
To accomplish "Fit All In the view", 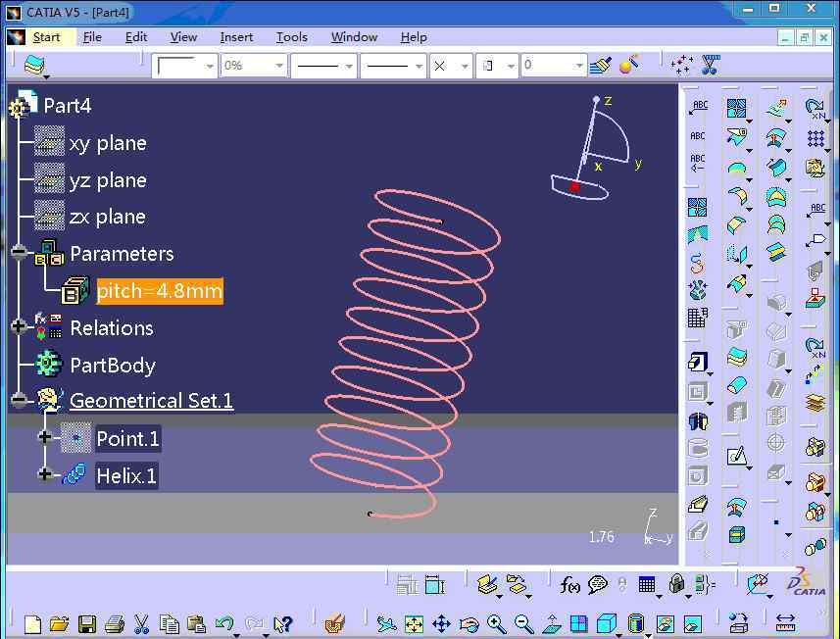I will tap(414, 624).
